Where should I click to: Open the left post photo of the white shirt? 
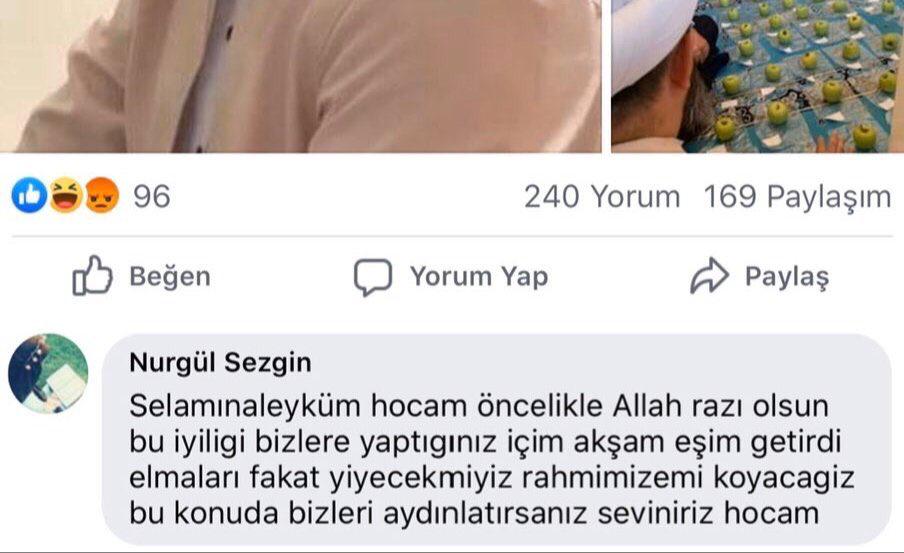coord(300,76)
